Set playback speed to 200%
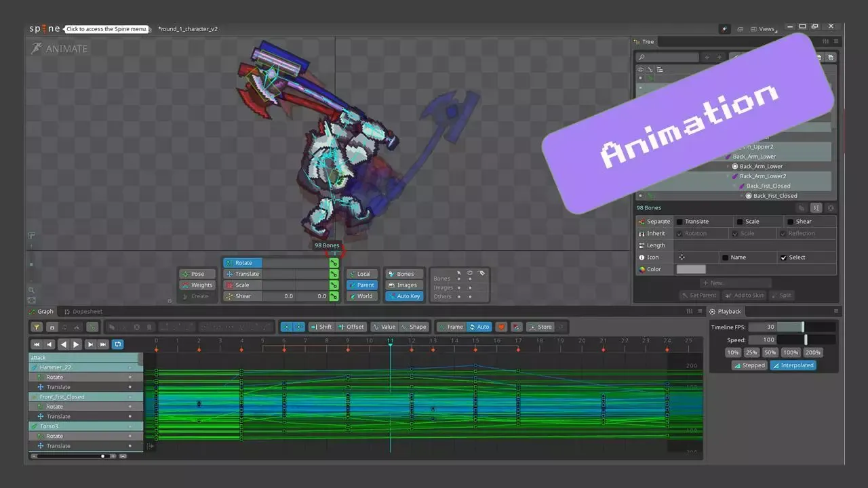This screenshot has height=488, width=868. pyautogui.click(x=812, y=352)
